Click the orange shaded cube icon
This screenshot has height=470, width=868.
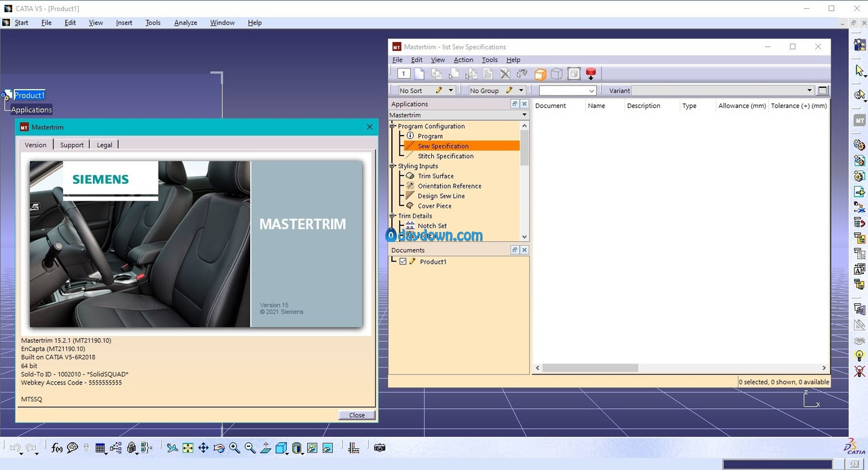[540, 74]
